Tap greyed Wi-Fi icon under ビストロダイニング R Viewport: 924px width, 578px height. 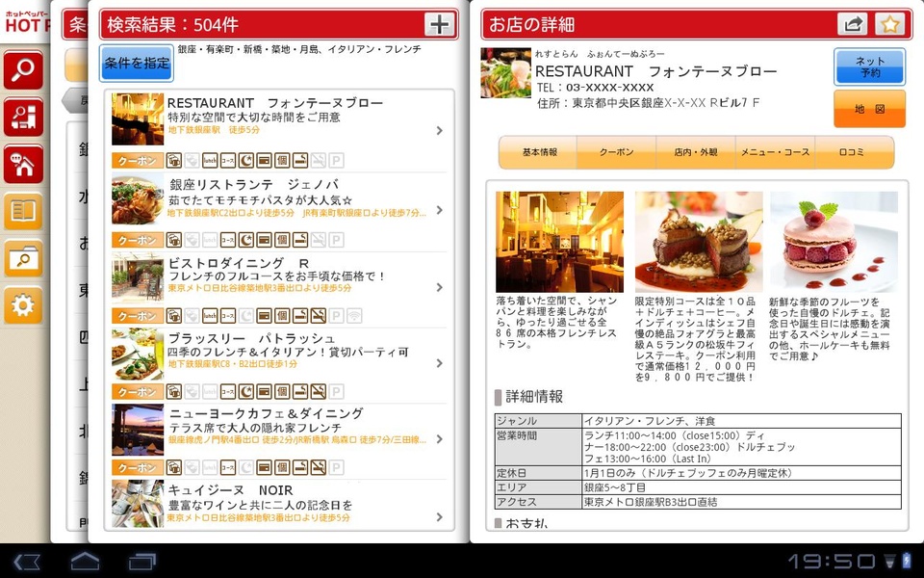coord(354,316)
